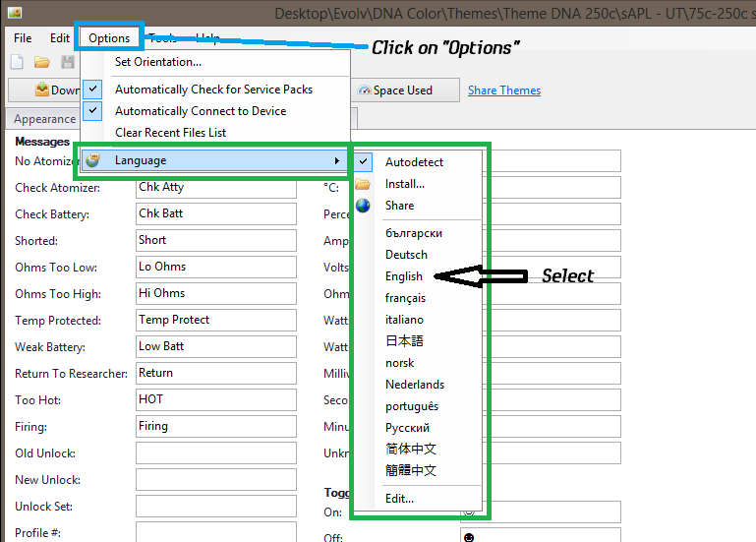Select português language
The width and height of the screenshot is (756, 542).
click(412, 406)
